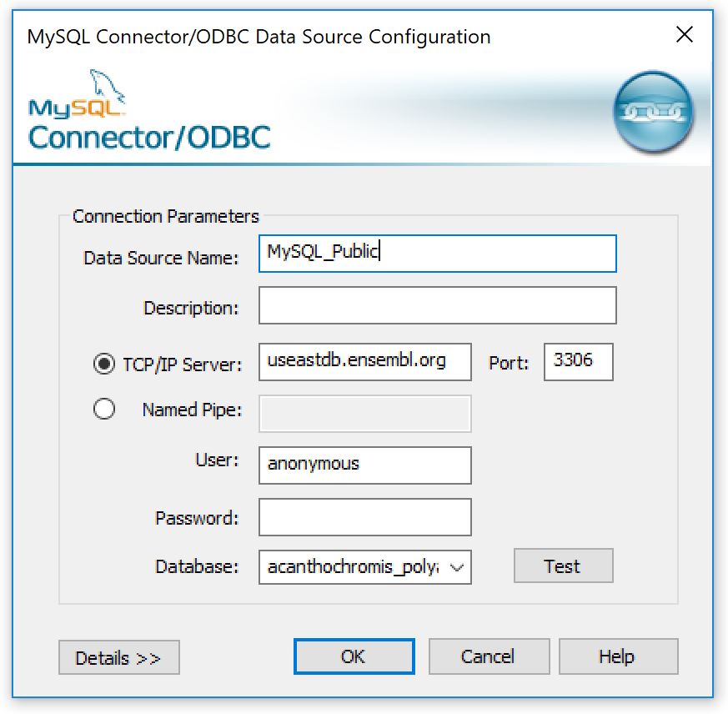Close the ODBC configuration dialog
This screenshot has height=714, width=728.
point(685,34)
